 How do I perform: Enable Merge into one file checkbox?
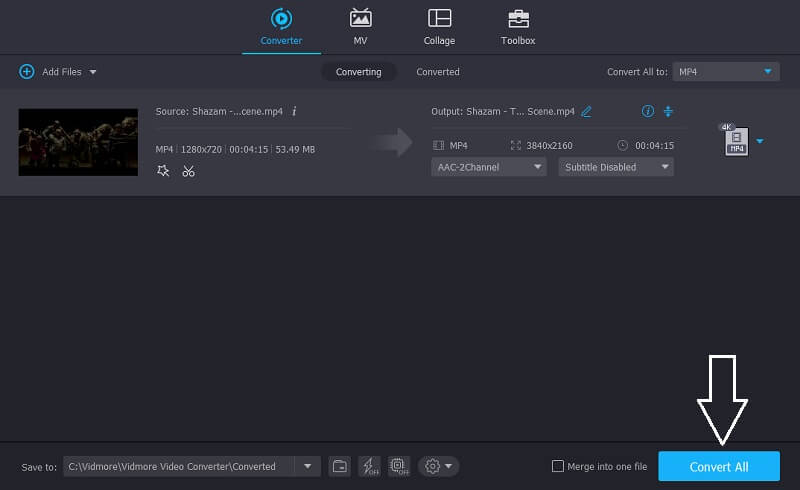(x=558, y=467)
